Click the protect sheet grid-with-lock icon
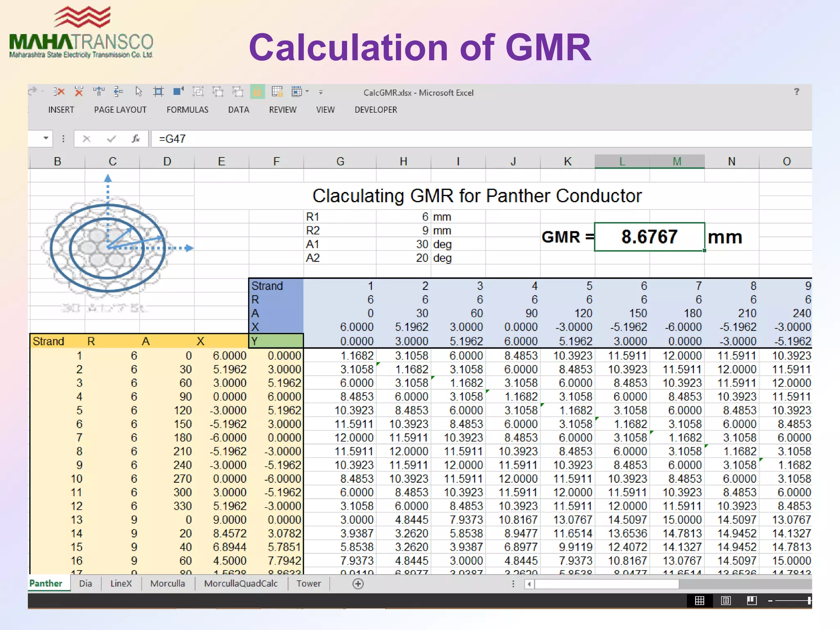The width and height of the screenshot is (840, 630). (277, 91)
